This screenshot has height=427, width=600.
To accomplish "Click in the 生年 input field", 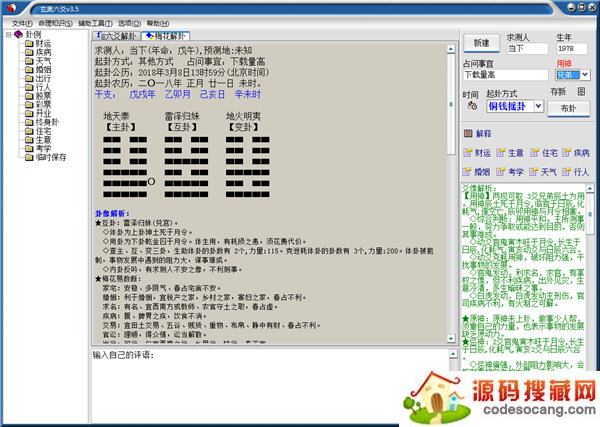I will coord(572,49).
